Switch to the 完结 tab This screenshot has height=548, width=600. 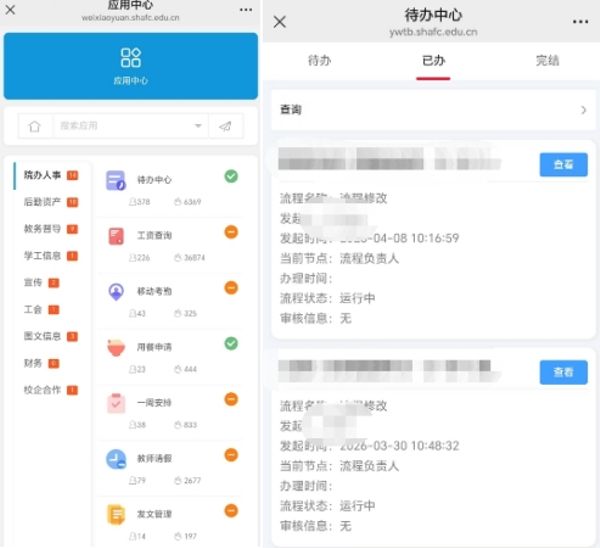coord(547,61)
